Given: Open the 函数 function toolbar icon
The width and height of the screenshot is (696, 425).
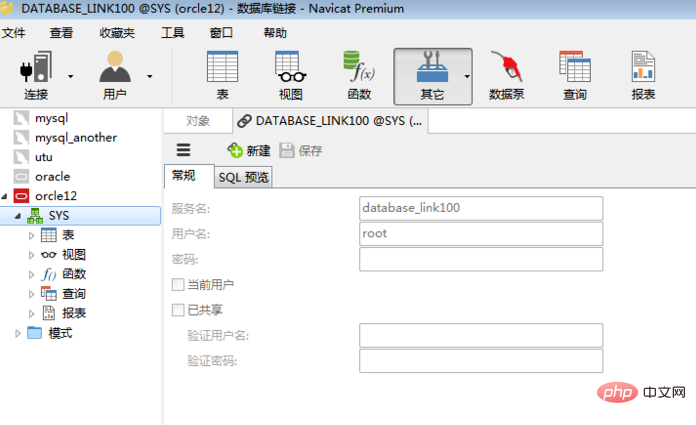Looking at the screenshot, I should pos(359,67).
